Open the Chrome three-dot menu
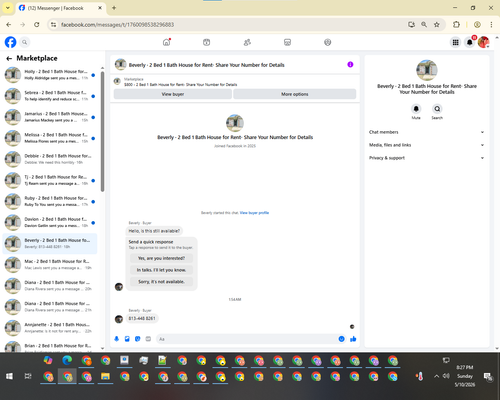This screenshot has width=500, height=400. [491, 24]
